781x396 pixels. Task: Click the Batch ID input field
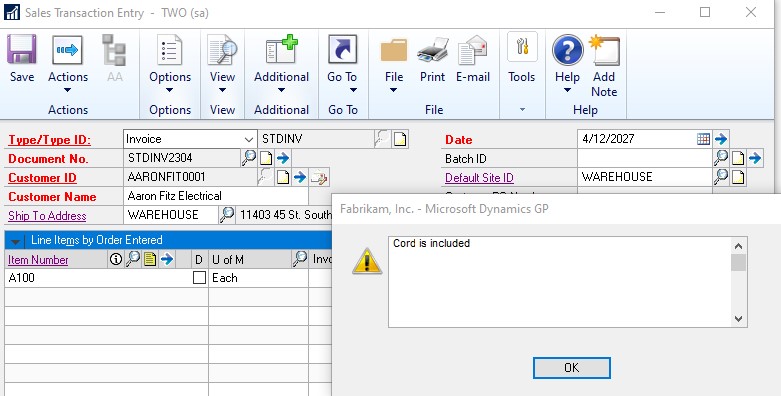(x=645, y=158)
